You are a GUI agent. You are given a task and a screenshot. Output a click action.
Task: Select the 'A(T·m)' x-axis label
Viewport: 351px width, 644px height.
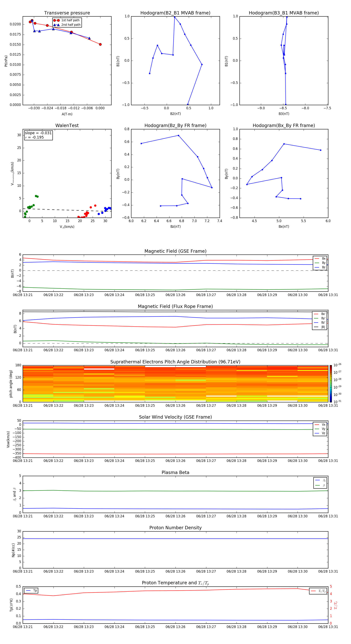click(x=67, y=114)
